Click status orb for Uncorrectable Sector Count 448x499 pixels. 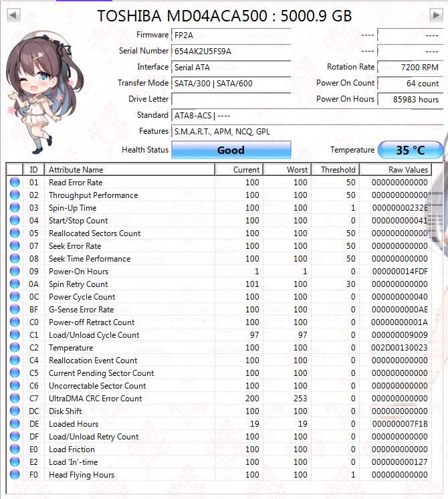coord(15,385)
